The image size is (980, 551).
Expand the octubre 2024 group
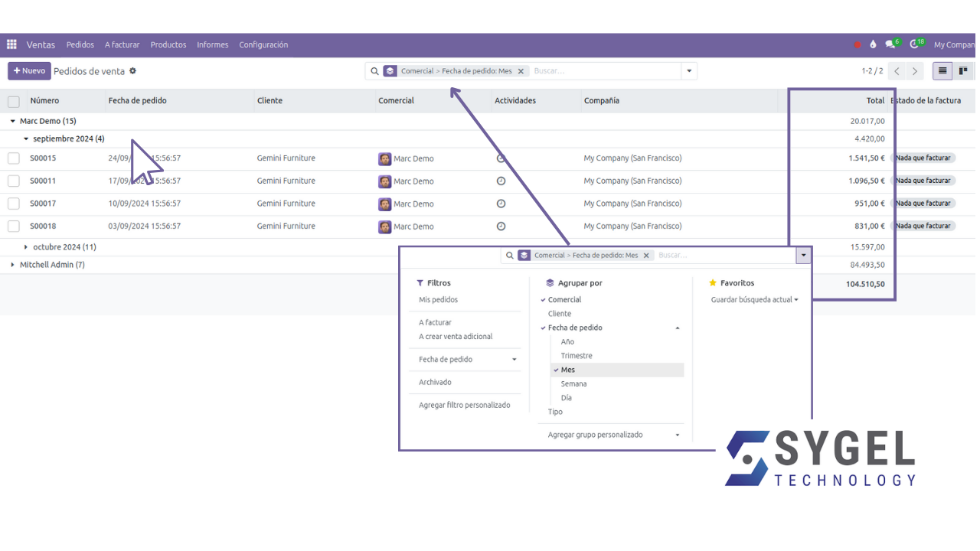pos(27,246)
